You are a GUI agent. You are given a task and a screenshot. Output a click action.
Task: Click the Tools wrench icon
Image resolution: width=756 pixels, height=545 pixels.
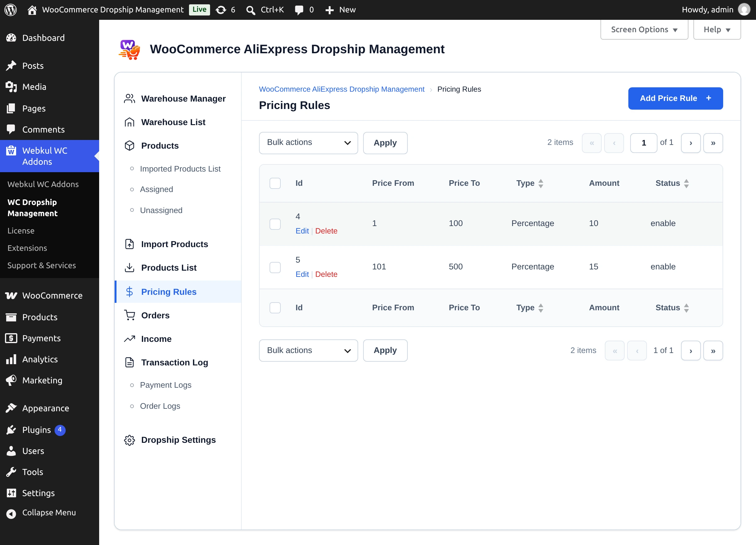point(11,472)
